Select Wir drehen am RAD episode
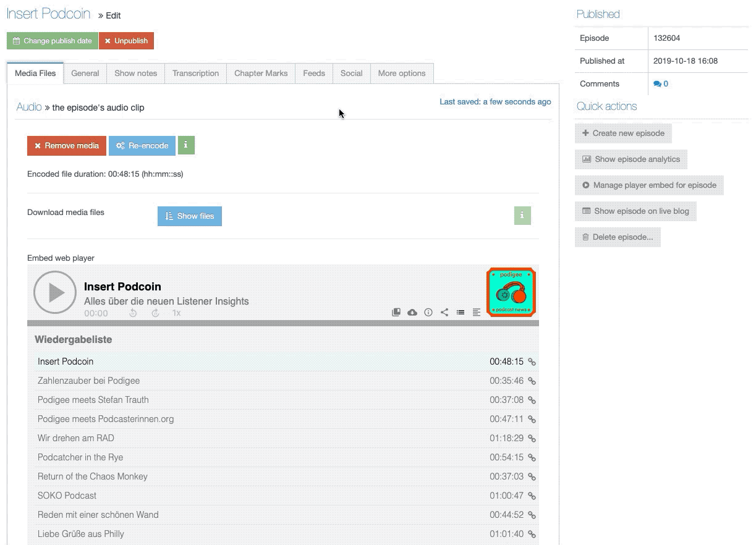Screen dimensions: 756x545 [283, 438]
